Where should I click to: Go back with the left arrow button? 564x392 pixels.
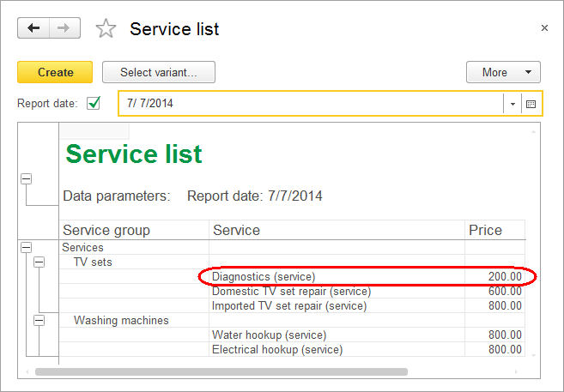pyautogui.click(x=33, y=27)
